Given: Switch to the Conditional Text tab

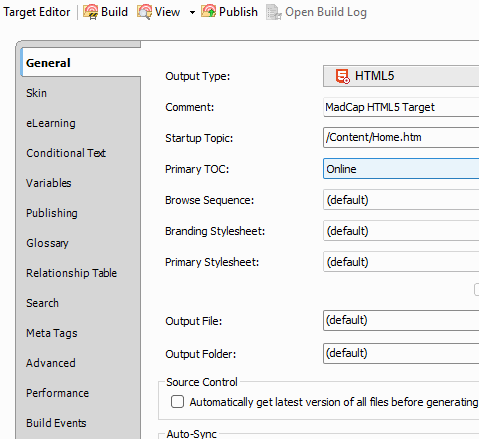Looking at the screenshot, I should click(x=66, y=153).
